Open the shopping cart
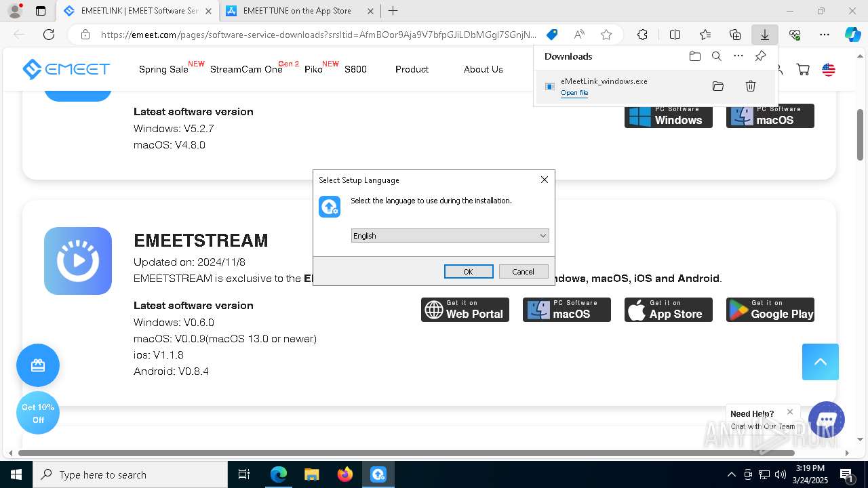The width and height of the screenshot is (868, 488). [x=803, y=69]
